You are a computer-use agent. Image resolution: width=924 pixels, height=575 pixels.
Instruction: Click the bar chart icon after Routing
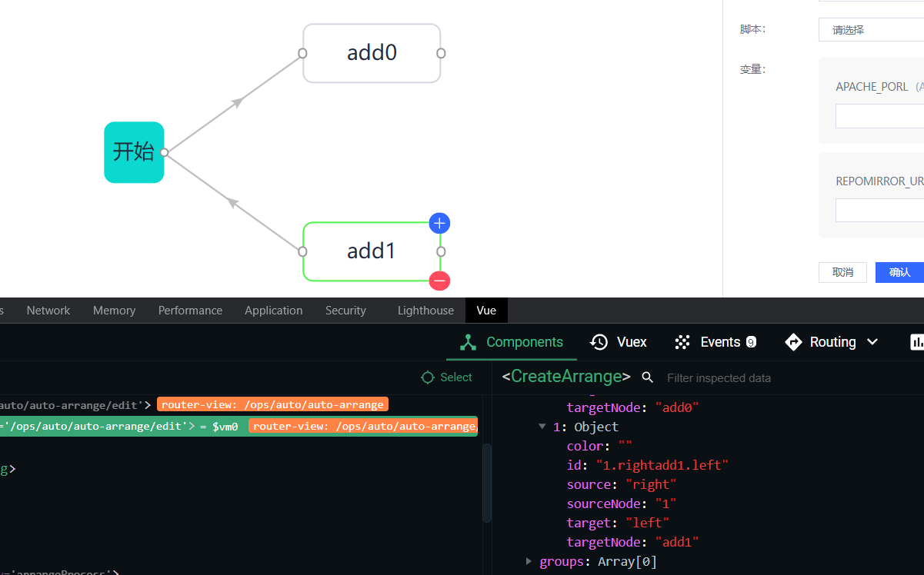click(916, 342)
